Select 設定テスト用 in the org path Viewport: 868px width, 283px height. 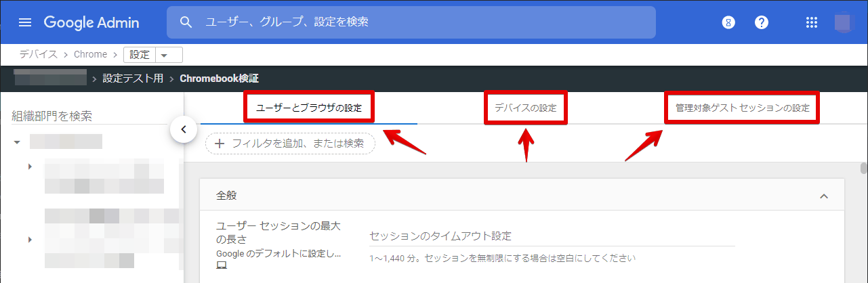[133, 79]
